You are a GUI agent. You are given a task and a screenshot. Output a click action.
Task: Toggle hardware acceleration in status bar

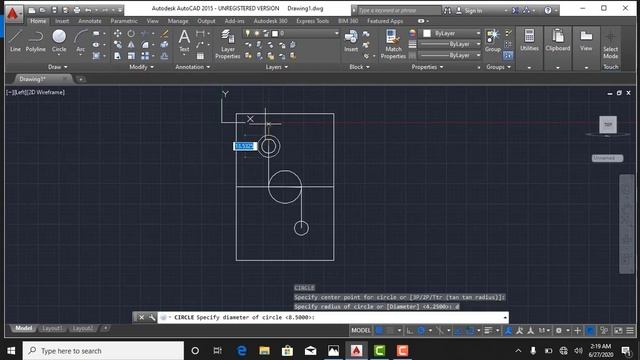click(x=590, y=330)
